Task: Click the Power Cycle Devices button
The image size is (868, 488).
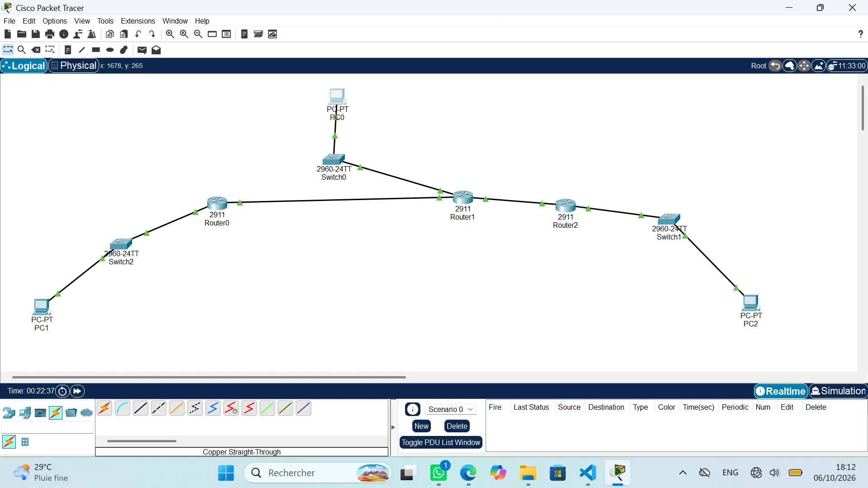Action: 62,391
